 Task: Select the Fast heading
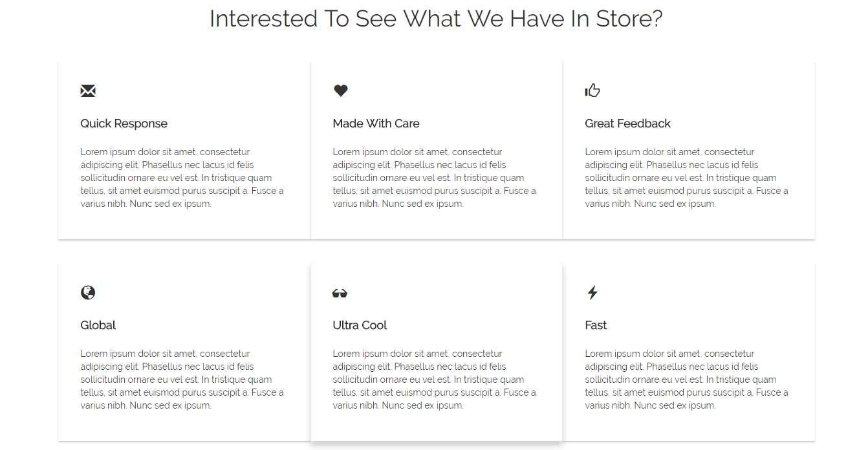pos(596,325)
